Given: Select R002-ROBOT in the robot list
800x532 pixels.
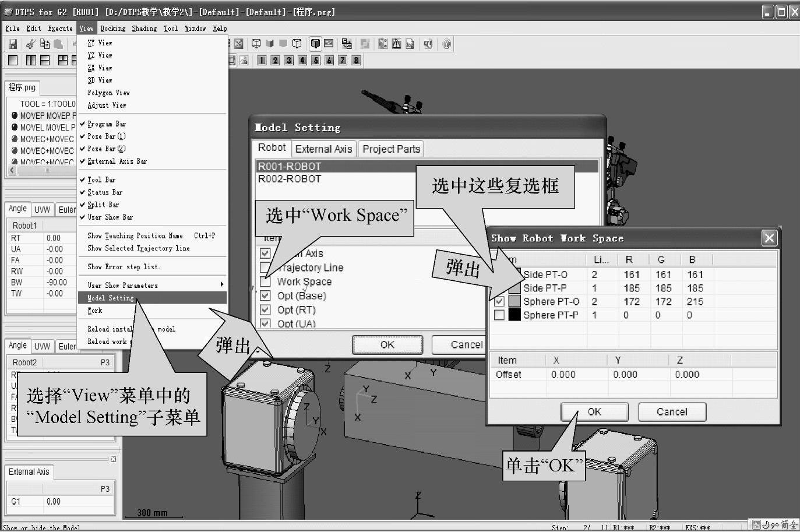Looking at the screenshot, I should [x=428, y=179].
